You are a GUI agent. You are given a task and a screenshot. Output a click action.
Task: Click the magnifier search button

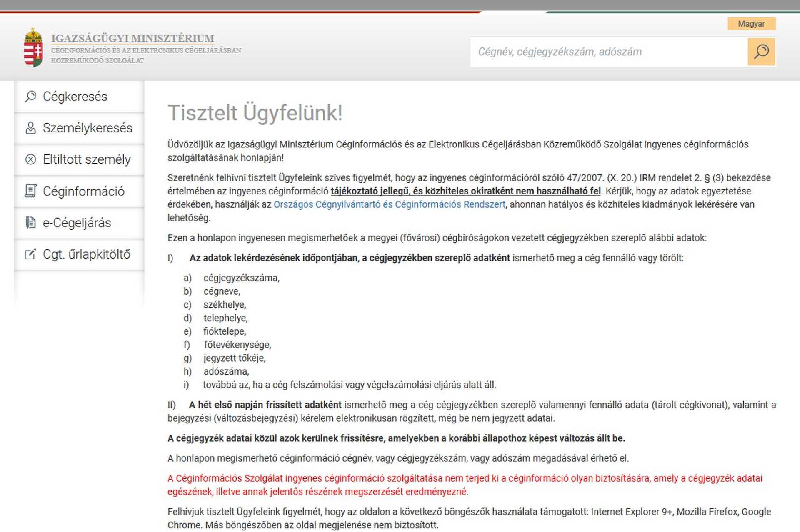tap(761, 52)
